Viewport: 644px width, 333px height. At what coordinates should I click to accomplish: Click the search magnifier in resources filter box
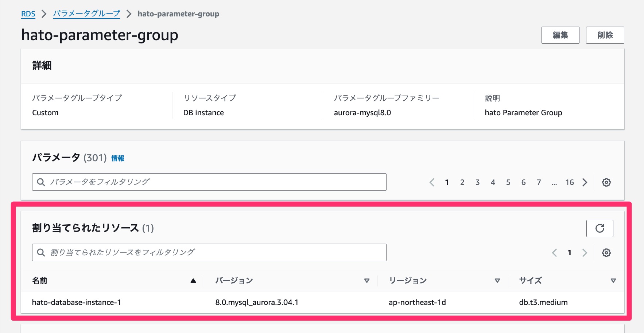40,252
